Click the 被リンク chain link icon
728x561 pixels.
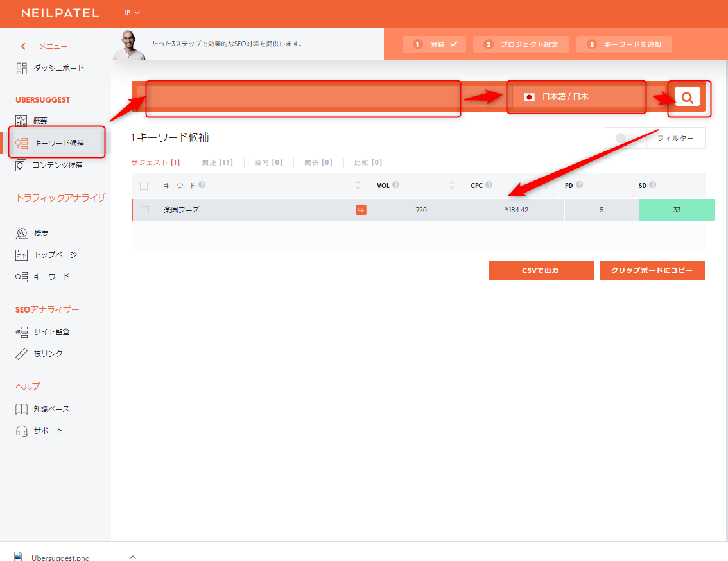pyautogui.click(x=21, y=354)
